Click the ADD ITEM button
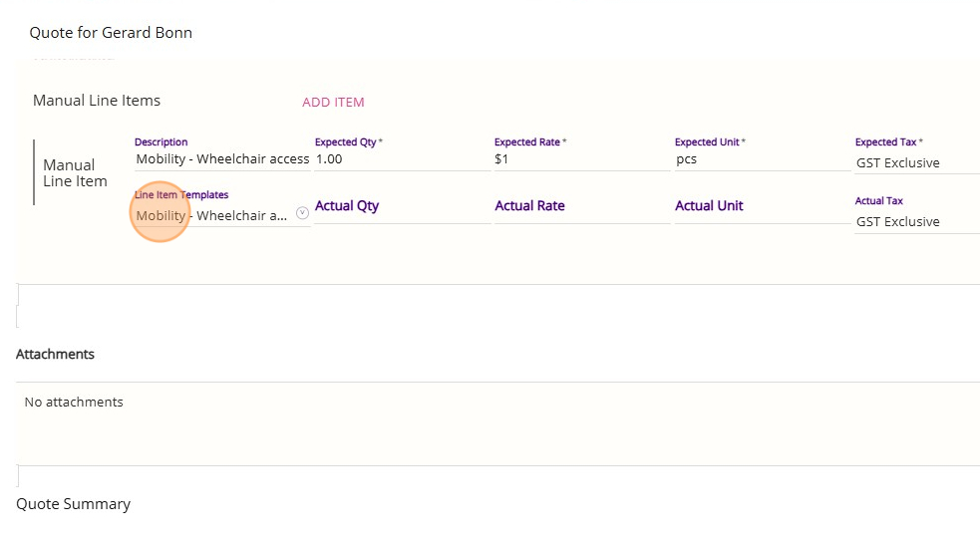980x547 pixels. tap(333, 103)
